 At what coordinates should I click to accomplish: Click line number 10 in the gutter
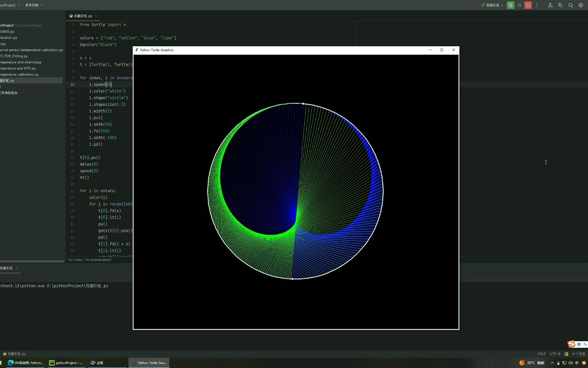[72, 85]
